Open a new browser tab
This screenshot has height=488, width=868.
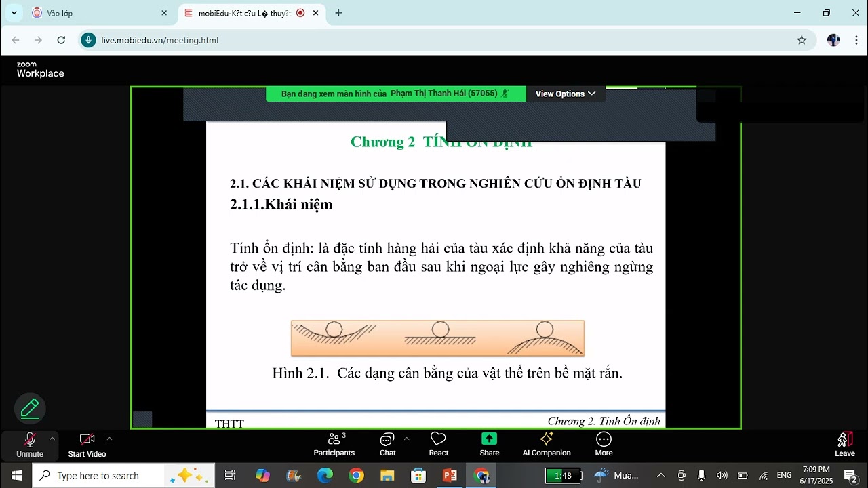pos(338,13)
